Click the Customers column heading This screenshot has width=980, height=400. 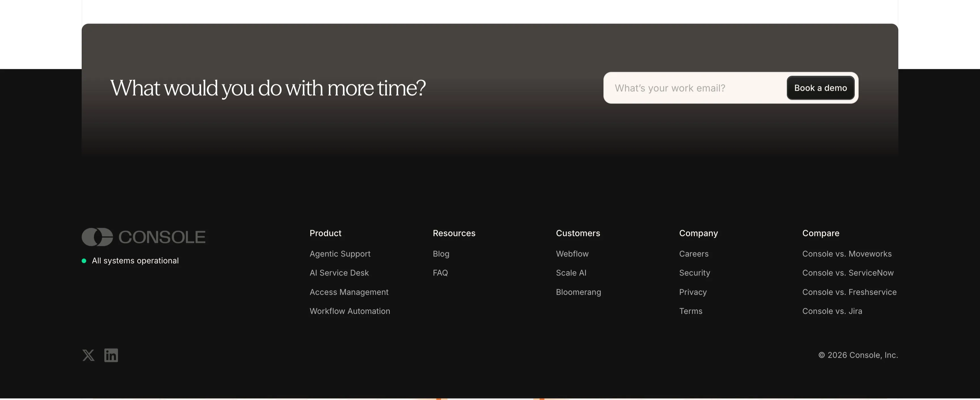578,233
